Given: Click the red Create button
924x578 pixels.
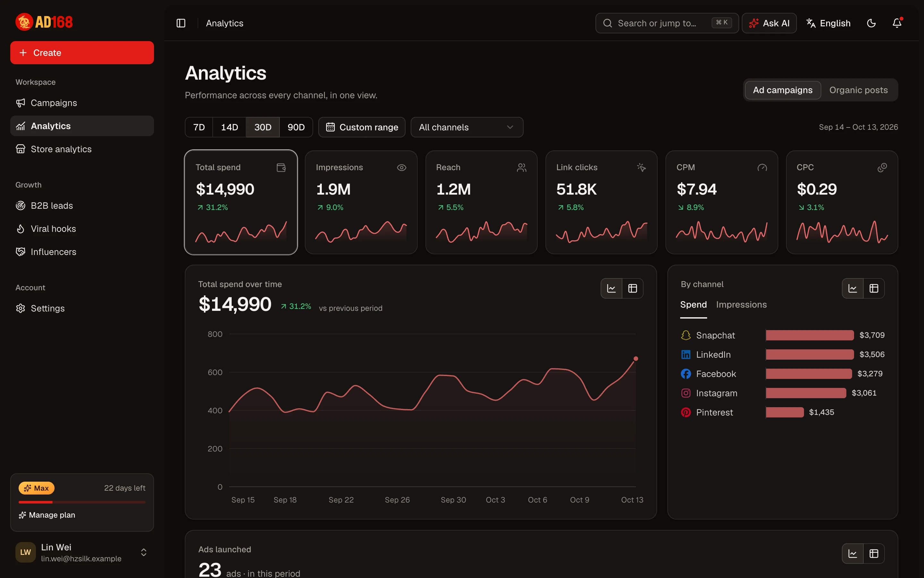Looking at the screenshot, I should click(x=82, y=53).
